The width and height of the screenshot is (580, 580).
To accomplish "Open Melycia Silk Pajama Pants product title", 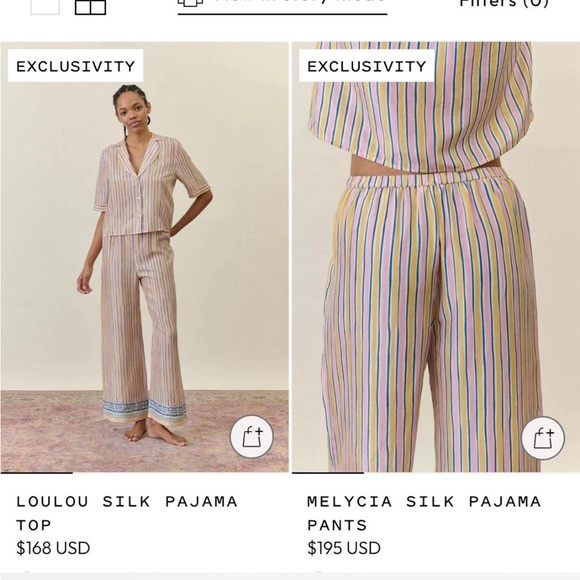I will click(x=424, y=513).
